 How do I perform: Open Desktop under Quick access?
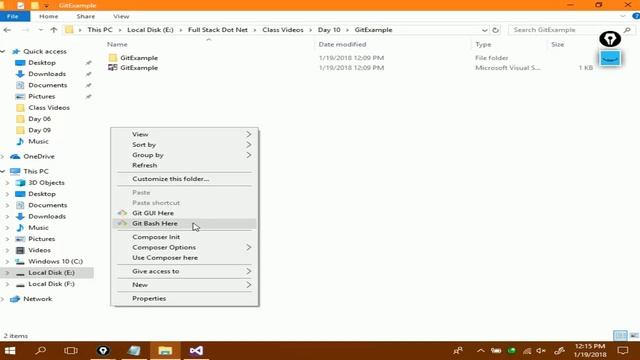[x=42, y=63]
